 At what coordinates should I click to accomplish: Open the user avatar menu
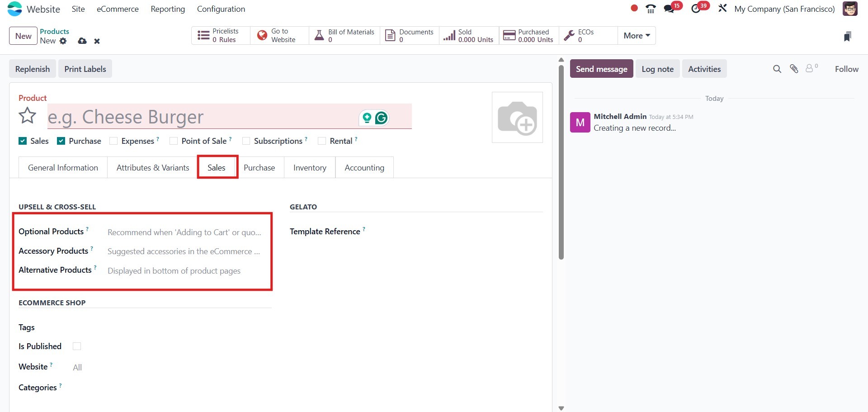coord(850,9)
